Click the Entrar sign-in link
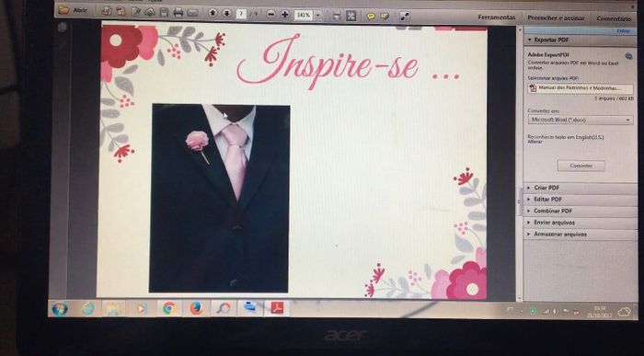 (x=624, y=31)
